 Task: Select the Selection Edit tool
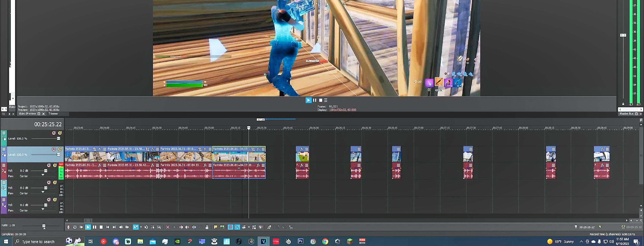pyautogui.click(x=153, y=227)
